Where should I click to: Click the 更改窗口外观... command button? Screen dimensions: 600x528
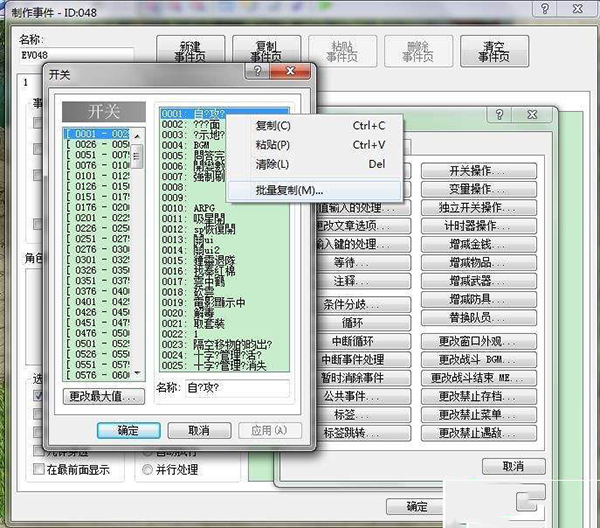click(479, 341)
